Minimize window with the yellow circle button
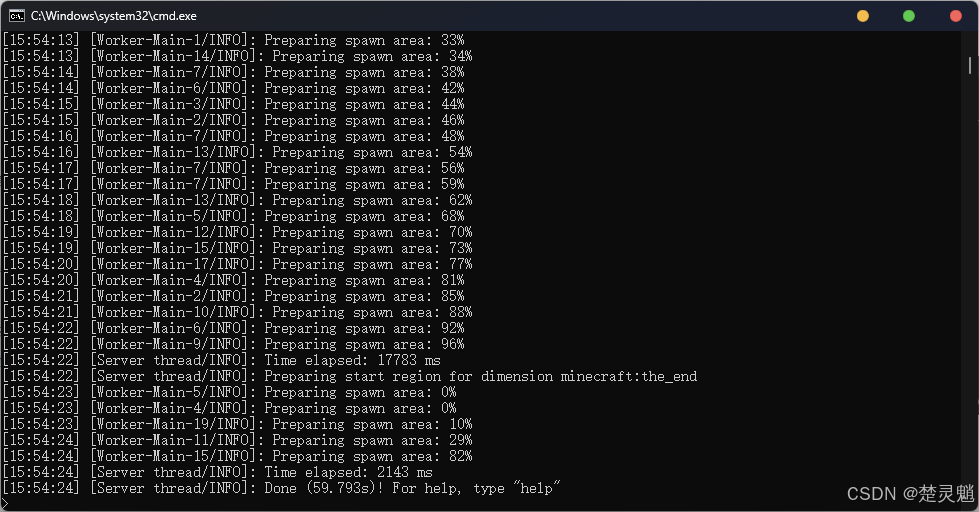979x512 pixels. 863,16
